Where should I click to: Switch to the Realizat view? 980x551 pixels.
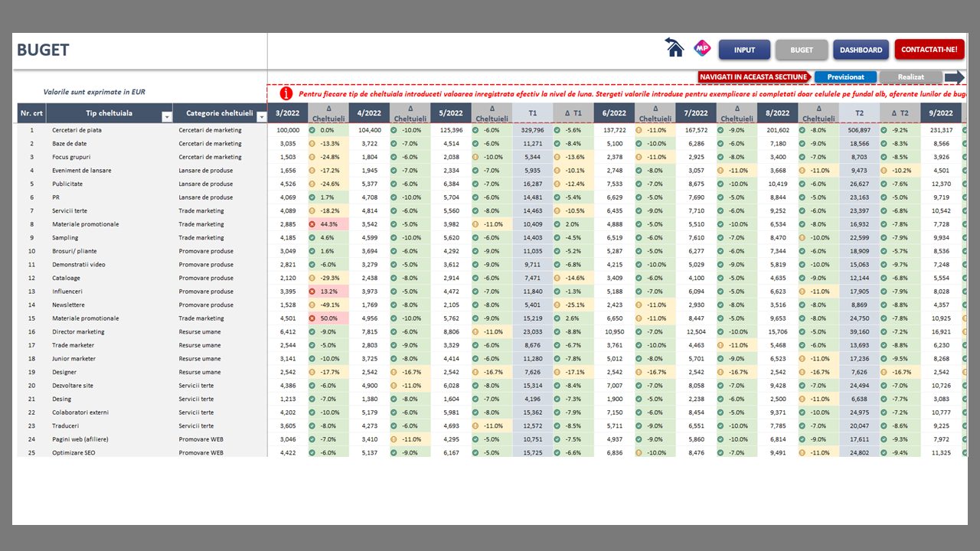coord(910,77)
